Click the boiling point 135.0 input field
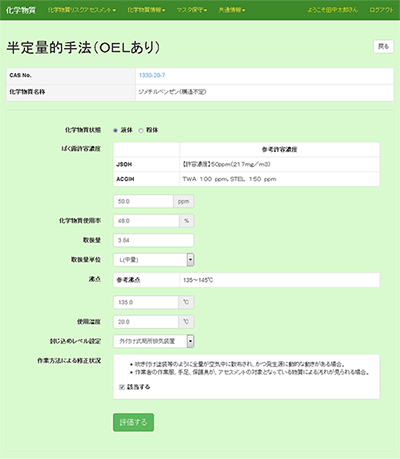This screenshot has width=400, height=459. tap(146, 302)
